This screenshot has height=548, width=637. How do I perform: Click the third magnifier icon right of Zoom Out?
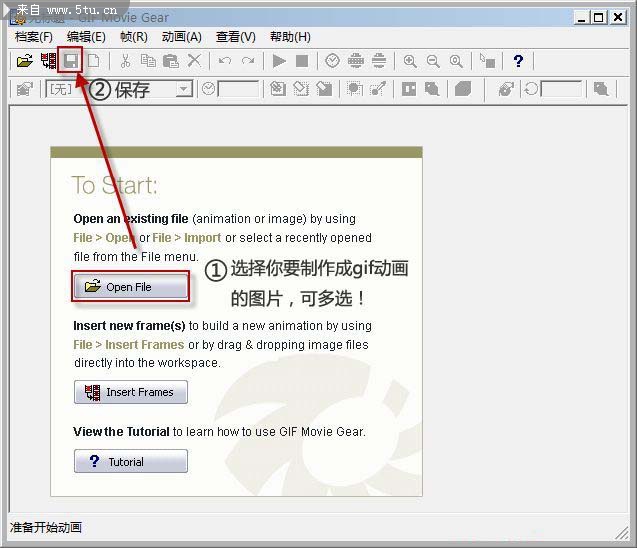[456, 61]
